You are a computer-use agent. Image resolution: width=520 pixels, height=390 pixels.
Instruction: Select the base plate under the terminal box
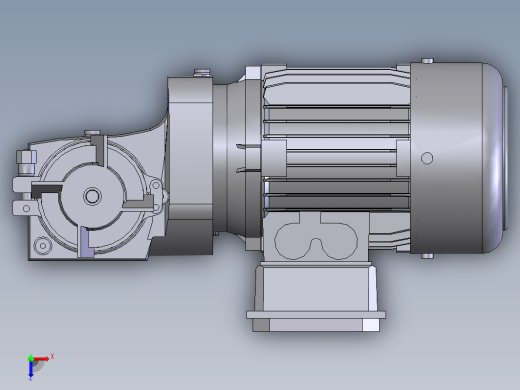click(316, 315)
